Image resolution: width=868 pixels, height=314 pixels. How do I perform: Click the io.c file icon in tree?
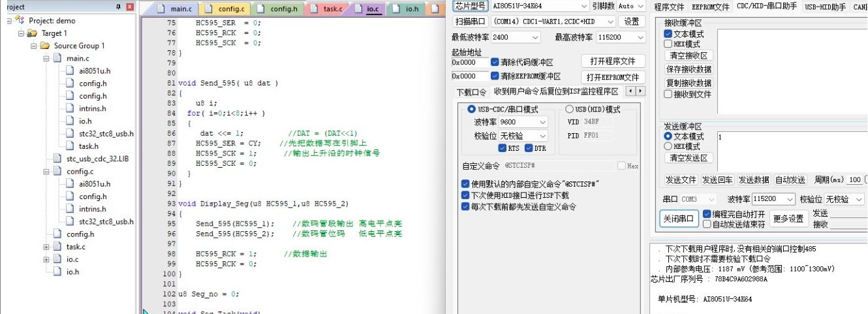[x=57, y=259]
